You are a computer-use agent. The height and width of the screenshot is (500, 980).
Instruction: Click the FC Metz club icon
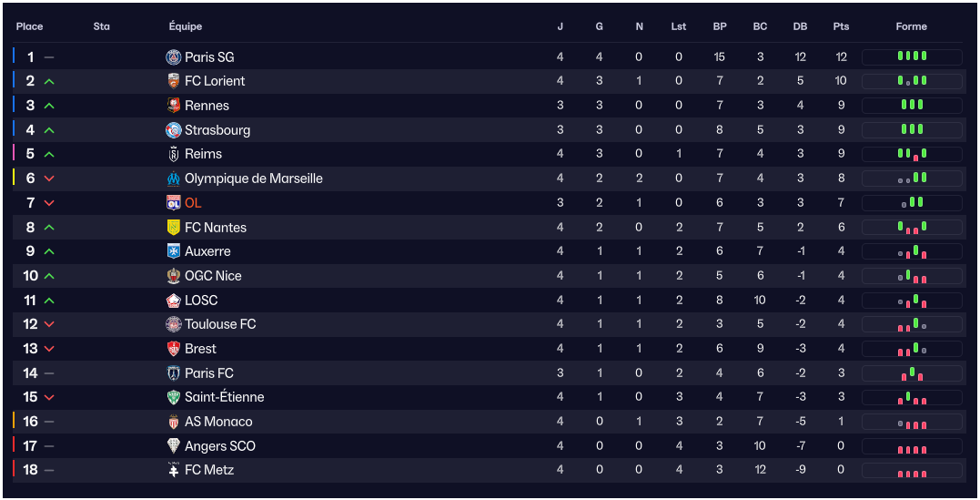(x=174, y=470)
